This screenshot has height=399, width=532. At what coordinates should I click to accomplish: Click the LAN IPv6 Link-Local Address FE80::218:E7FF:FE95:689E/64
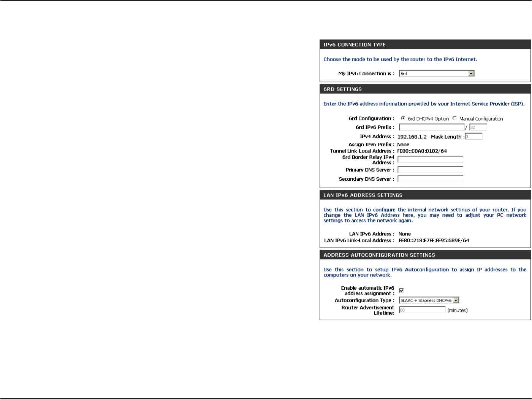[434, 241]
